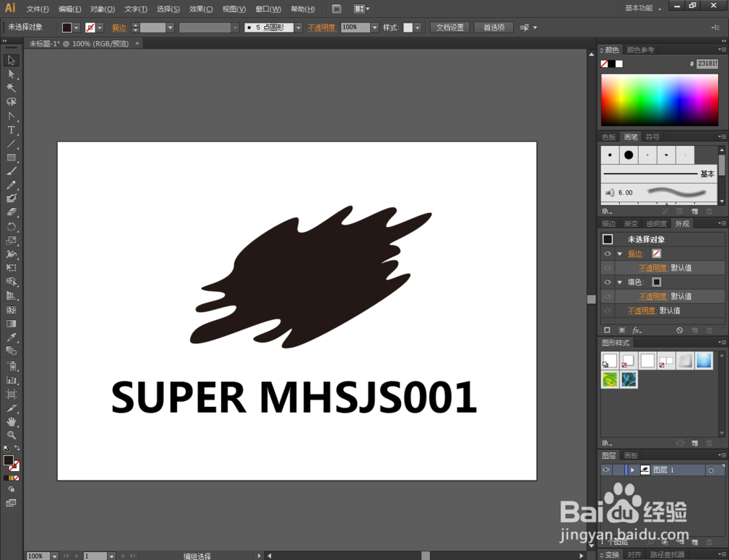Click the 首选项 button
This screenshot has width=729, height=560.
pyautogui.click(x=494, y=28)
